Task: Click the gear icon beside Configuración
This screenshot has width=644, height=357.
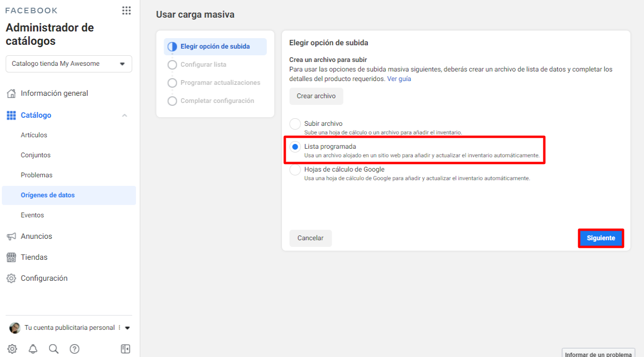Action: coord(11,278)
